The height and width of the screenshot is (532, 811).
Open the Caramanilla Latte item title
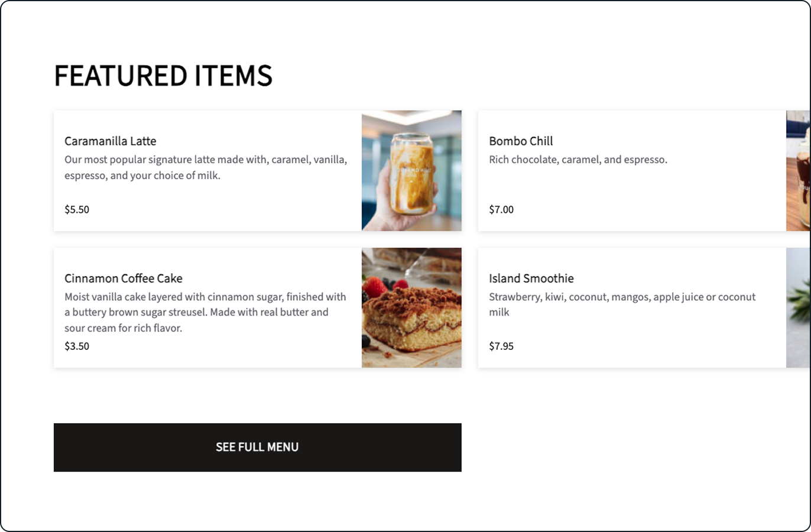coord(111,141)
